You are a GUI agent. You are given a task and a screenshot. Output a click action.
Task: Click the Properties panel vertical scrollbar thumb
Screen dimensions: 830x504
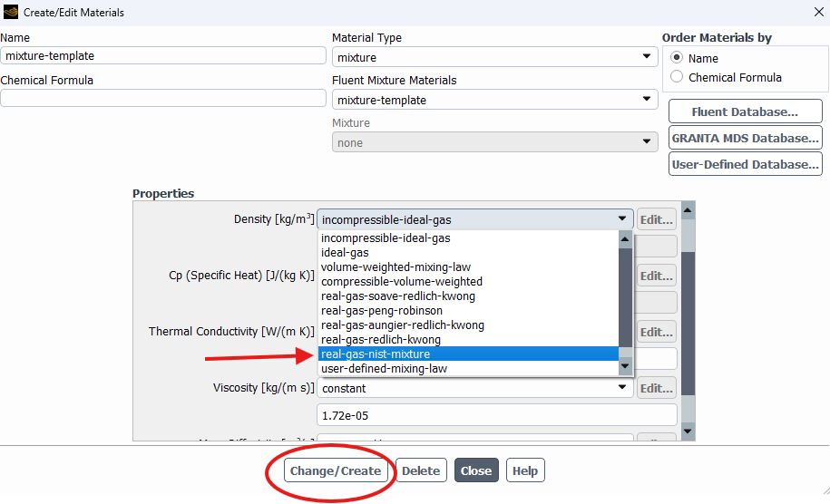coord(688,323)
